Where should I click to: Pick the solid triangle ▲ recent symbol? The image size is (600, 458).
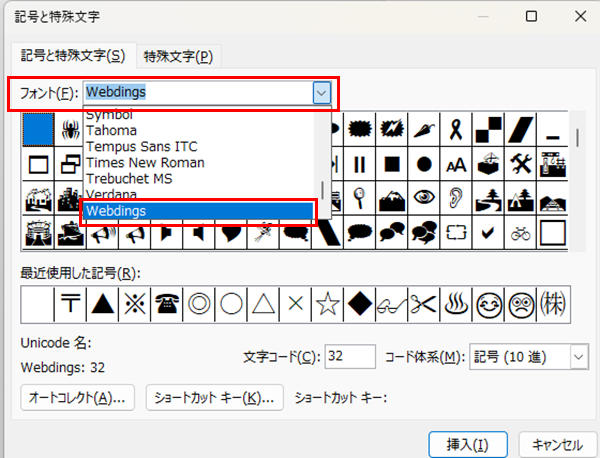point(103,304)
